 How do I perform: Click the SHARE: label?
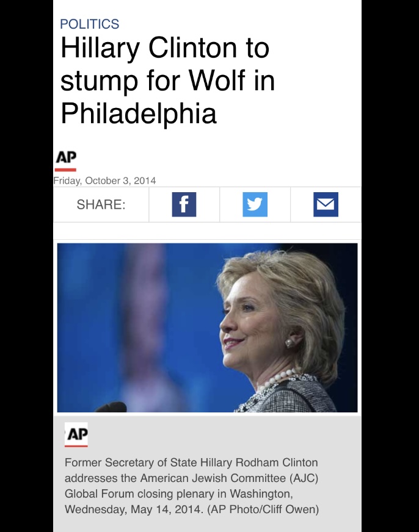coord(101,204)
